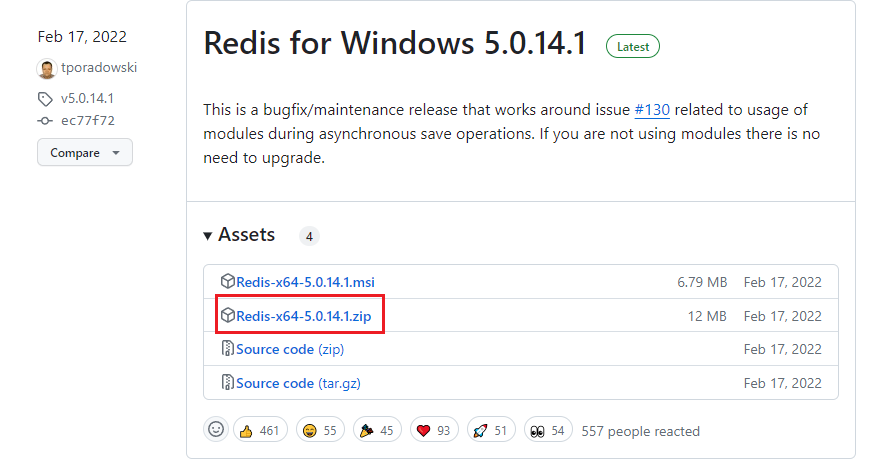
Task: Click the package icon for Redis-x64-5.0.14.1.msi
Action: pos(228,282)
